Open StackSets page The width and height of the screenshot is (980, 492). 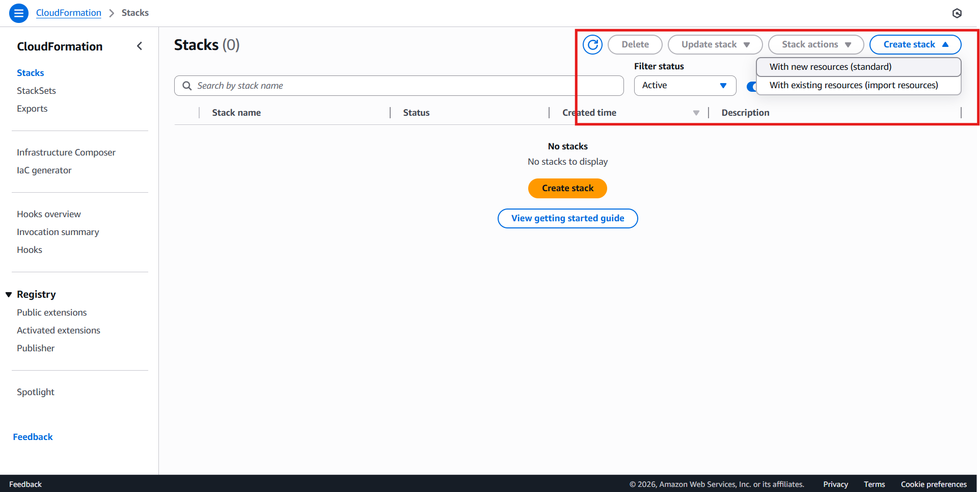(x=36, y=91)
